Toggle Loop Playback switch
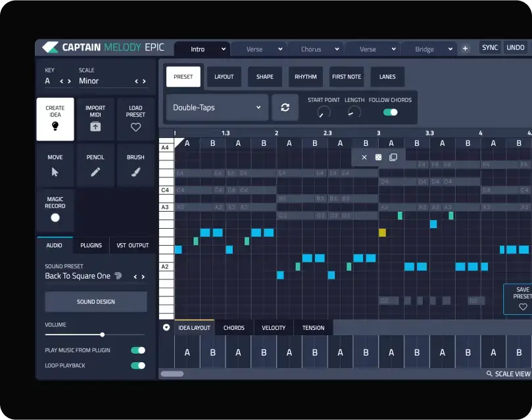Screen dimensions: 532x420 [x=137, y=365]
